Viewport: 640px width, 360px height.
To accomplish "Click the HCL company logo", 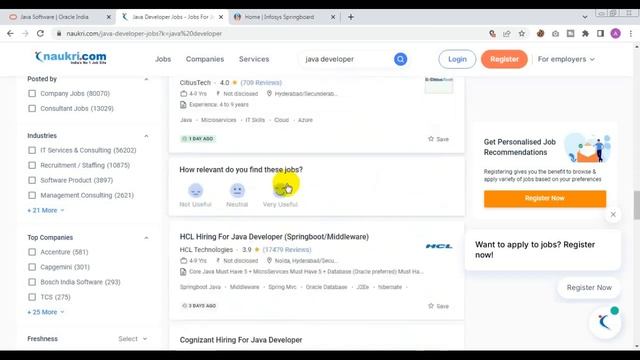I will click(439, 246).
